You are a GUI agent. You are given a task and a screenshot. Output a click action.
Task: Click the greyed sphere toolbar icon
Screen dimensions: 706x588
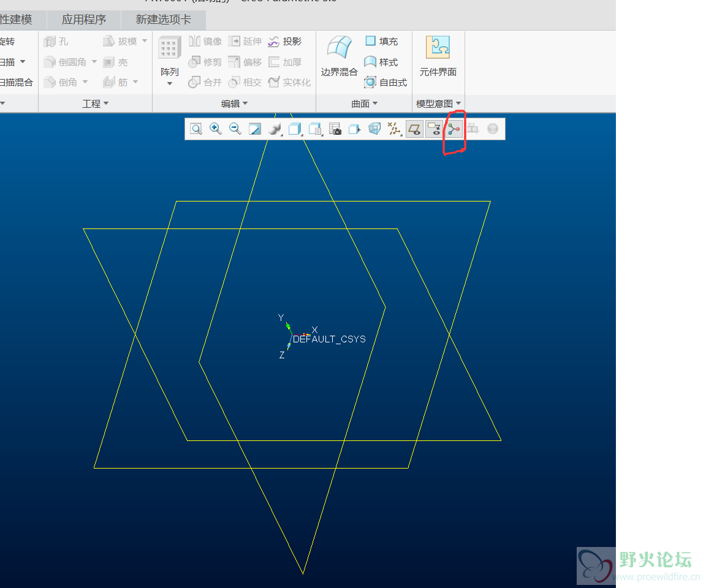click(x=493, y=129)
